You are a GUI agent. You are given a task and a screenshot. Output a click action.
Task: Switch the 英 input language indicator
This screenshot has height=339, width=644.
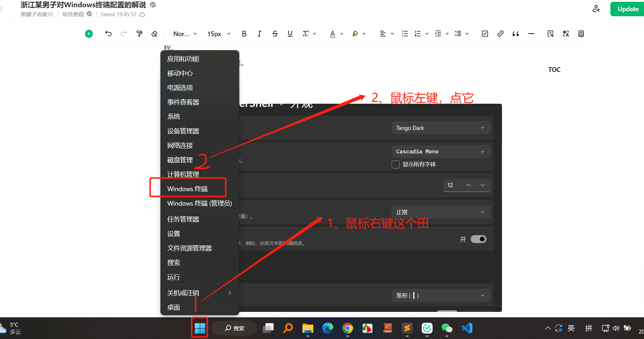coord(571,328)
